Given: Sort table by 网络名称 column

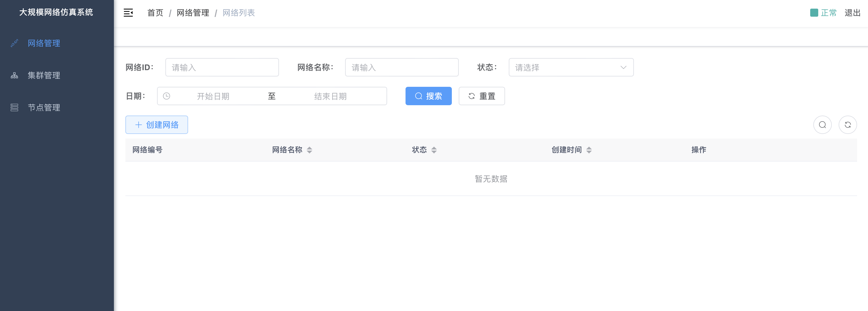Looking at the screenshot, I should click(x=309, y=150).
